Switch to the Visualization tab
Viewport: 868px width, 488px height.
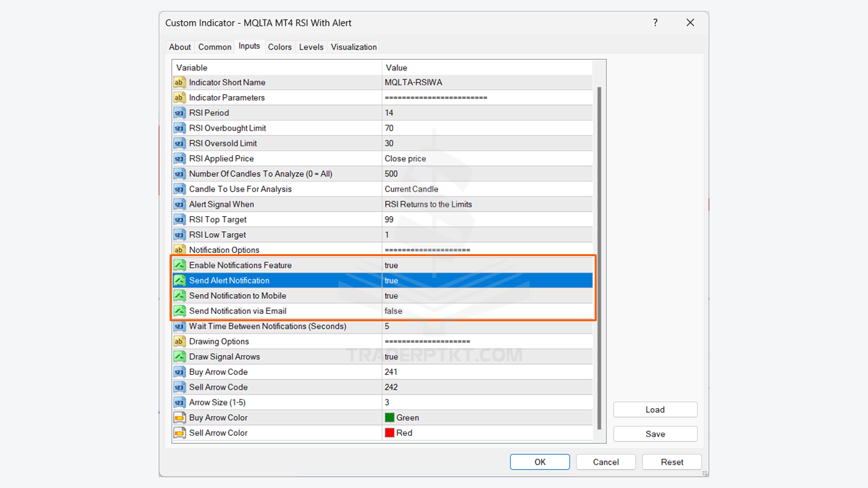[x=354, y=47]
